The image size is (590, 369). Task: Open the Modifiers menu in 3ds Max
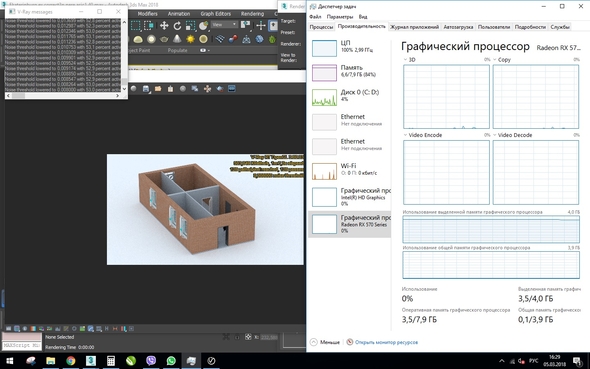[148, 14]
